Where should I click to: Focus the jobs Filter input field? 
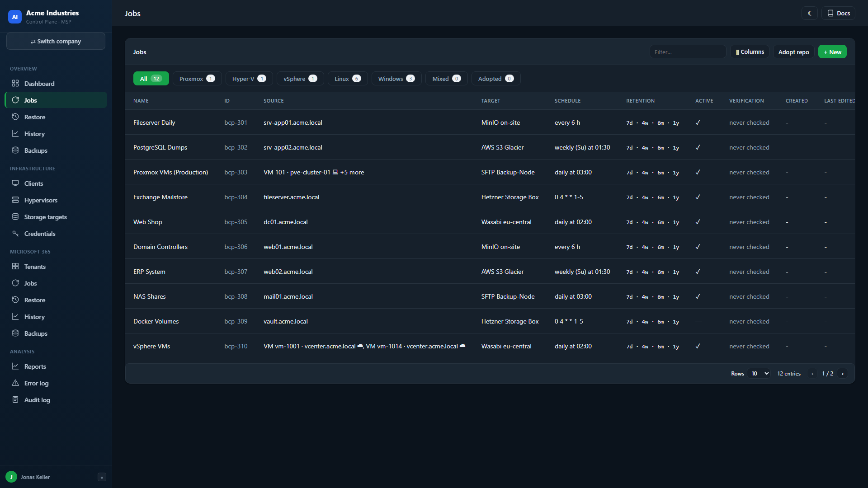688,52
